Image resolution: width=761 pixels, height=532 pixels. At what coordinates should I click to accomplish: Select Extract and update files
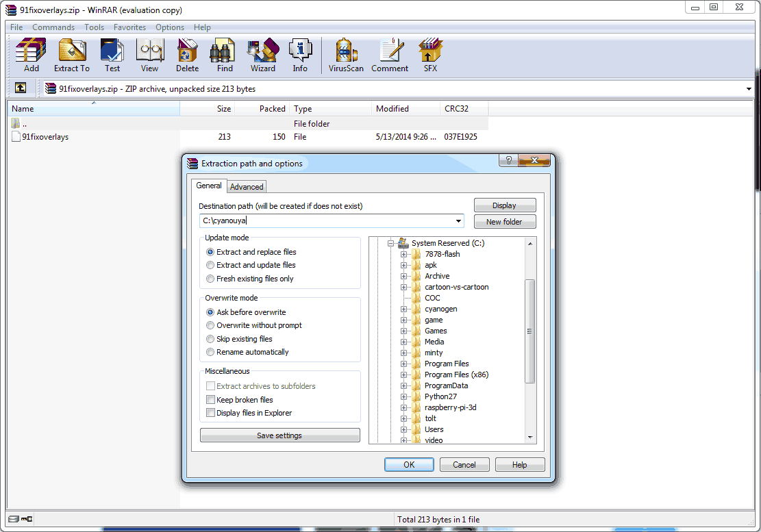coord(210,265)
